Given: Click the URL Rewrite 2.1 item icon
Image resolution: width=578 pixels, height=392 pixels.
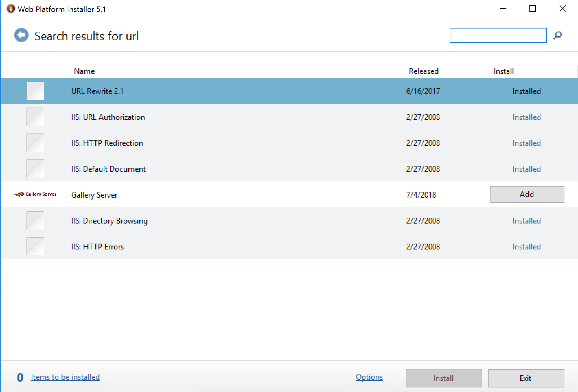Looking at the screenshot, I should click(35, 91).
